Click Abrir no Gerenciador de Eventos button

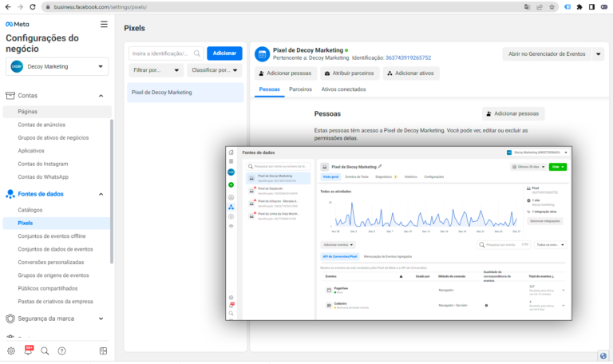(547, 54)
